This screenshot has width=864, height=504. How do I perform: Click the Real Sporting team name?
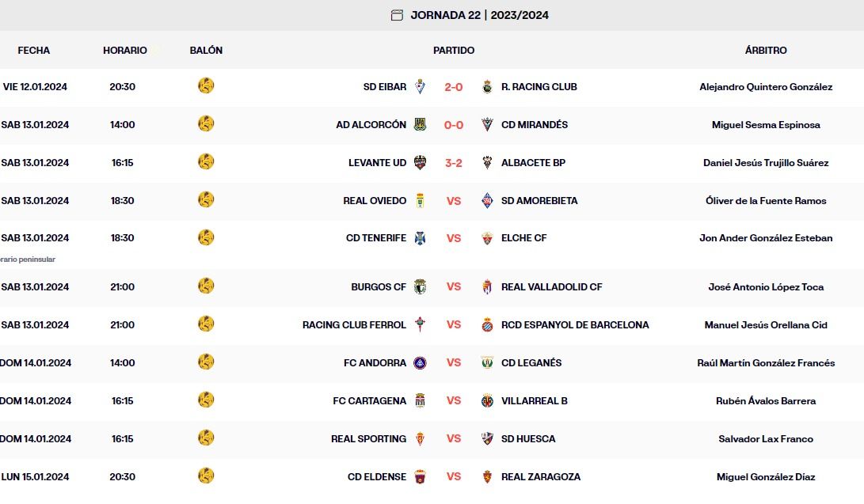pos(368,439)
